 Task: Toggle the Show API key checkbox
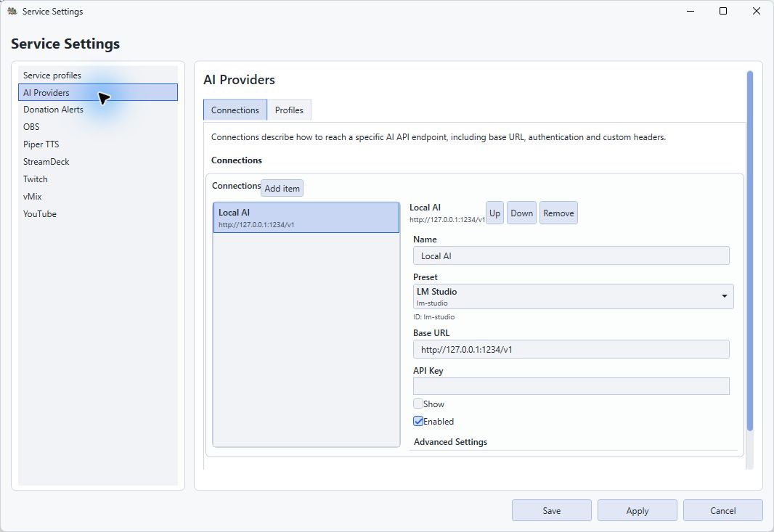[418, 404]
